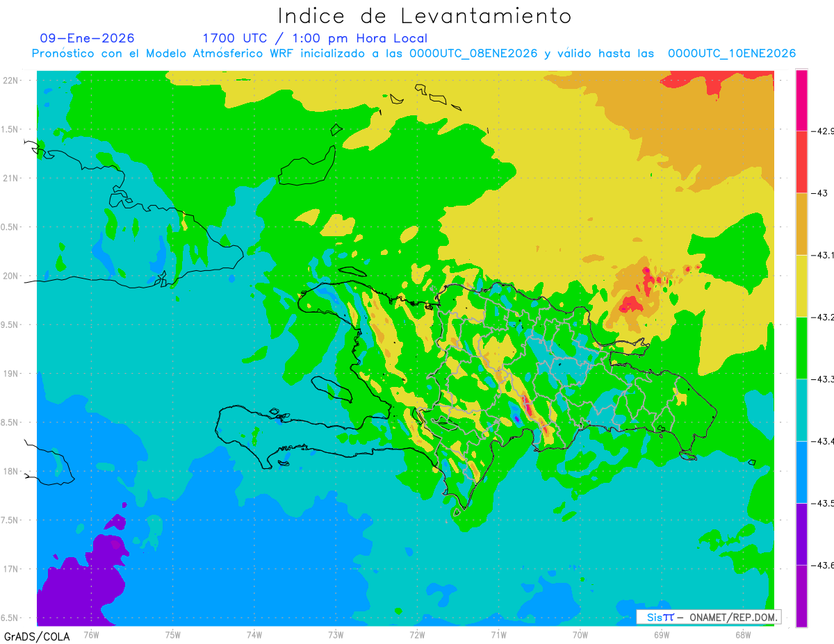Click the teal swatch in the legend bar

[801, 410]
